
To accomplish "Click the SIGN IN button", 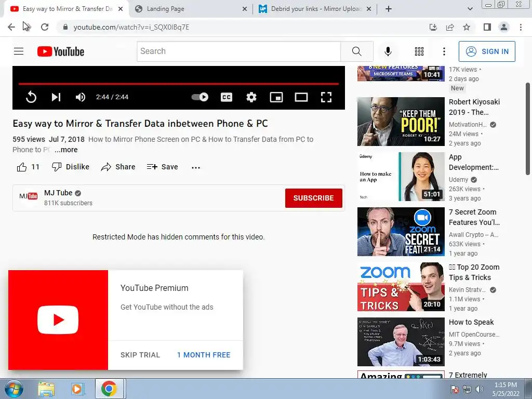I will 487,51.
